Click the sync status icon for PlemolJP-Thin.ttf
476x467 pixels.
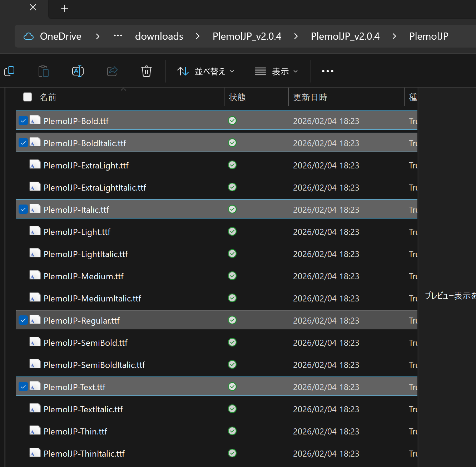[x=232, y=431]
